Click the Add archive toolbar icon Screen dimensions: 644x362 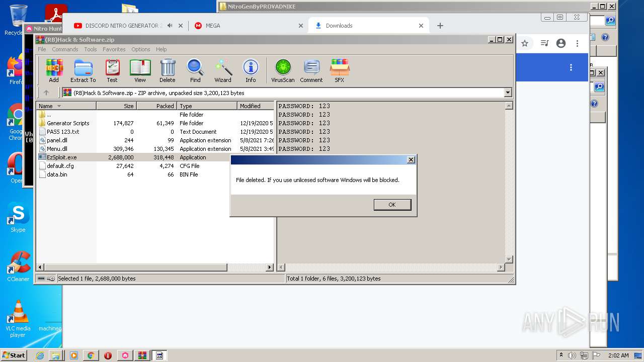(x=54, y=70)
